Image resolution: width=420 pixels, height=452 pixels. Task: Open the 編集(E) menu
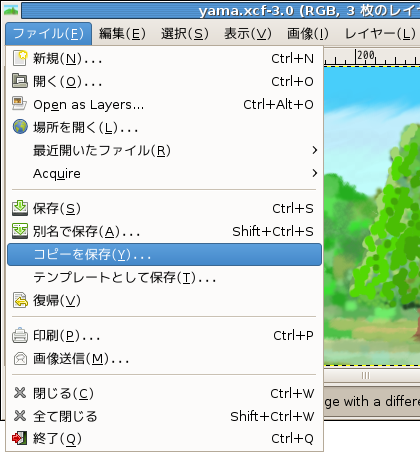coord(122,34)
